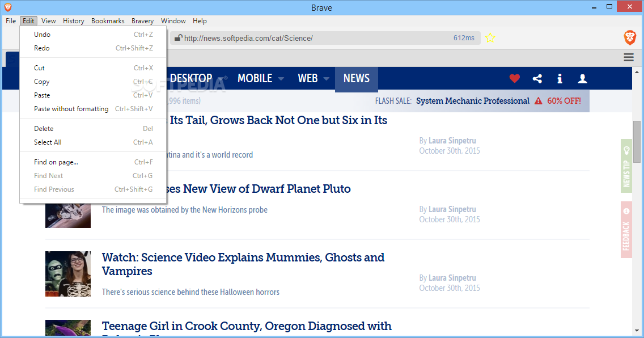Select Paste in the Edit menu
Image resolution: width=644 pixels, height=338 pixels.
93,95
